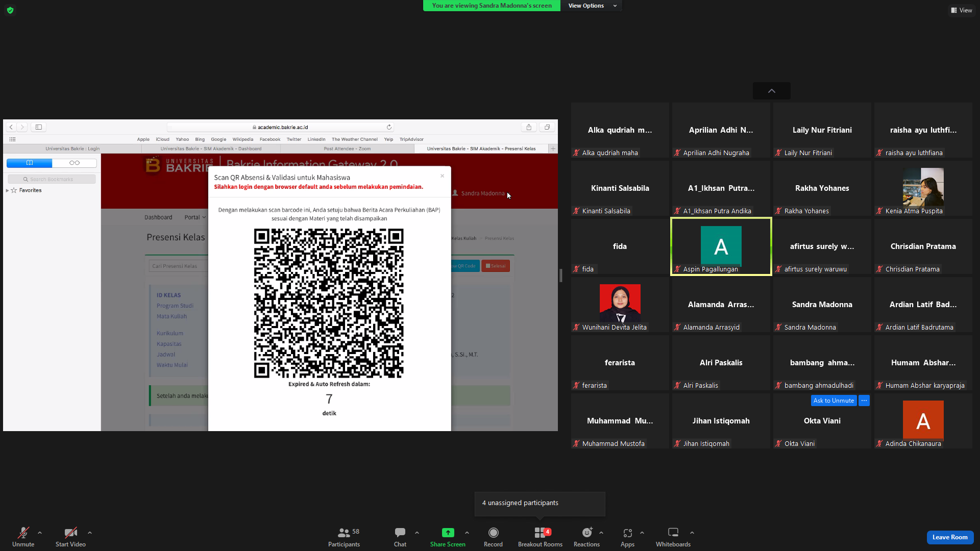
Task: Change gallery layout with View button
Action: [x=961, y=10]
